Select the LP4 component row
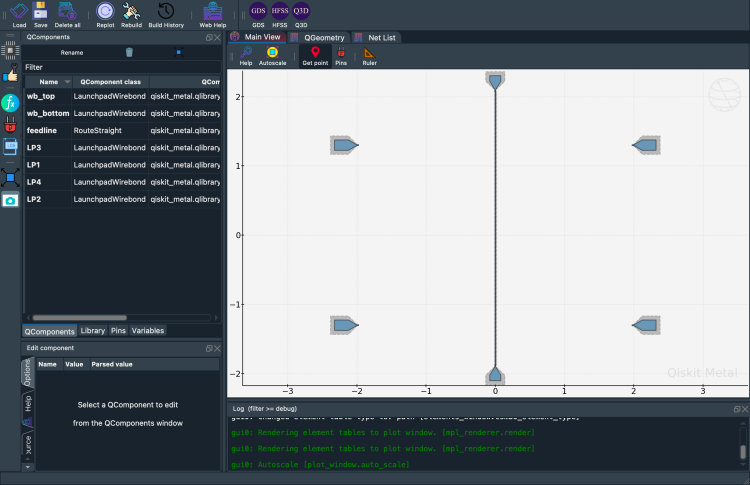Screen dimensions: 750x485 click(122, 182)
